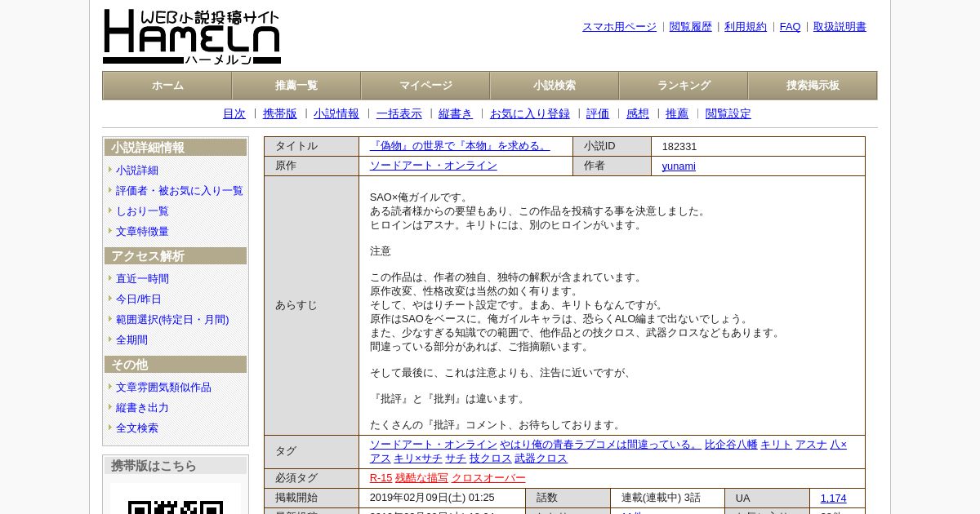Click required tag 残酷な描写
The width and height of the screenshot is (980, 514).
421,478
